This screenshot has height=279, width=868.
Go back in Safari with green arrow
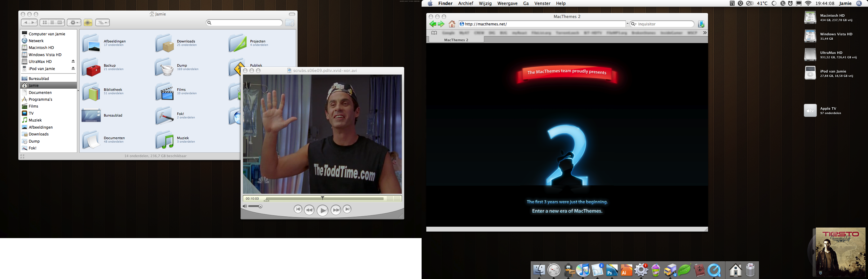[433, 24]
